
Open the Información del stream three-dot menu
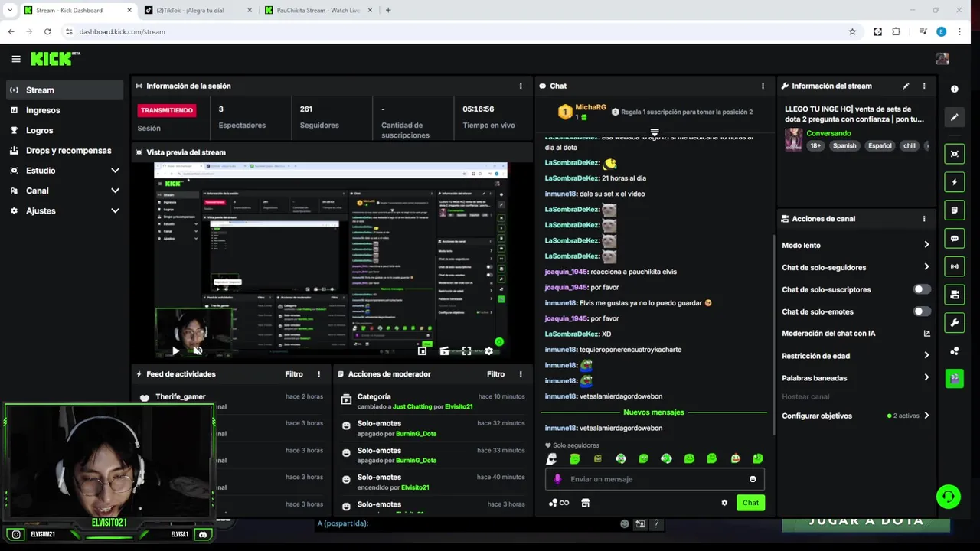924,86
